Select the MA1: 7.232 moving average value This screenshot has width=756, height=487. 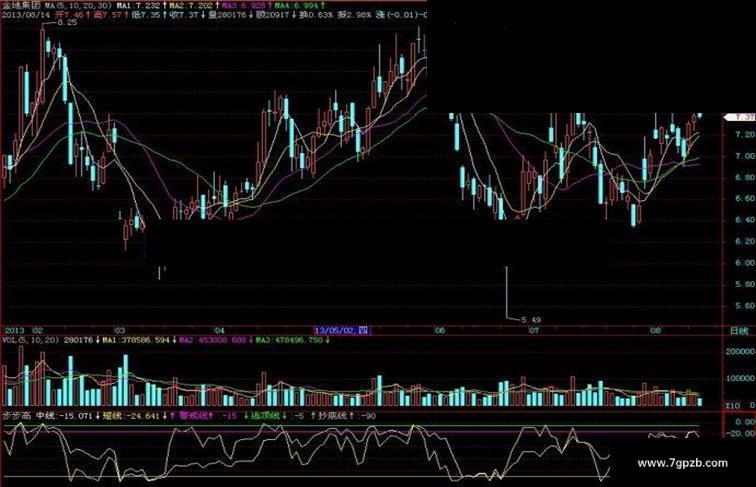pyautogui.click(x=137, y=5)
